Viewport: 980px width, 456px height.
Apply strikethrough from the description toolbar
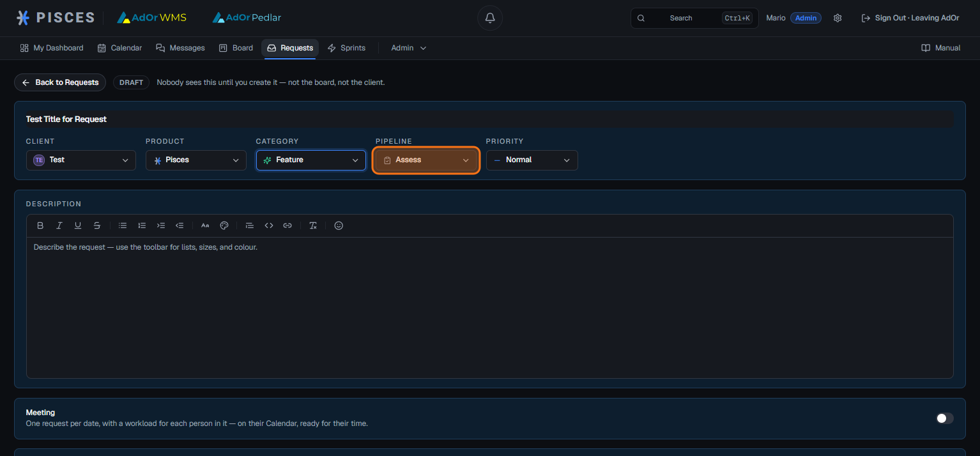click(96, 225)
